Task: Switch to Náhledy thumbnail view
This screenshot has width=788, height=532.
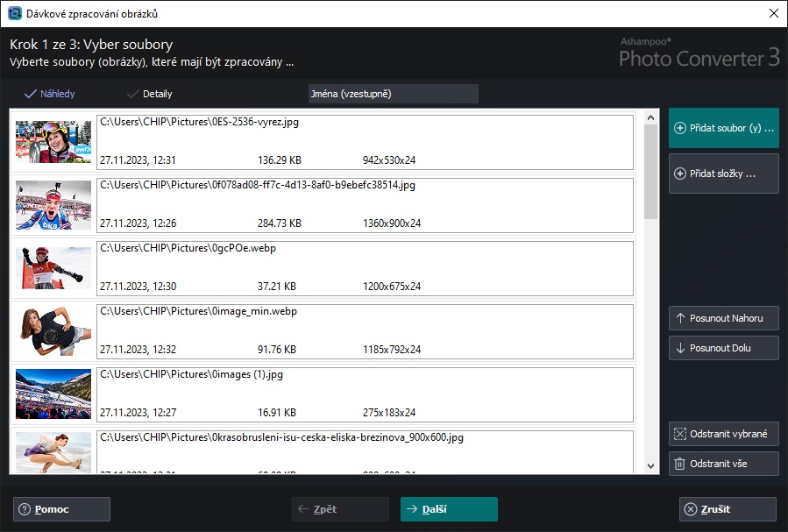Action: pos(49,94)
